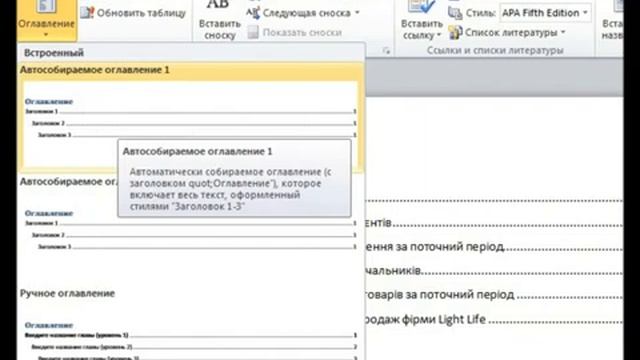This screenshot has height=360, width=640.
Task: Select the Автособираемое оглавление 1 heading
Action: click(95, 70)
